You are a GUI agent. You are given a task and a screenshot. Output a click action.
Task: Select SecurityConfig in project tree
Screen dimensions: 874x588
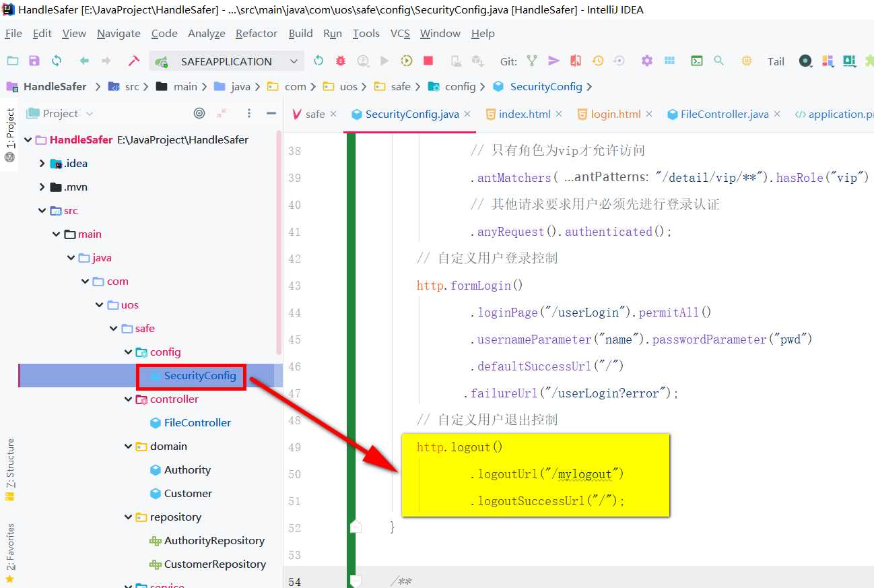pos(200,376)
